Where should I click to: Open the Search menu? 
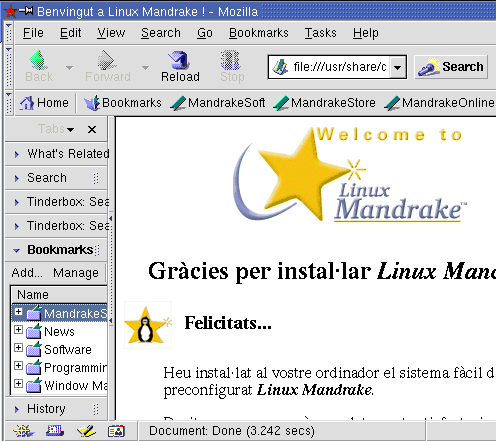point(161,33)
